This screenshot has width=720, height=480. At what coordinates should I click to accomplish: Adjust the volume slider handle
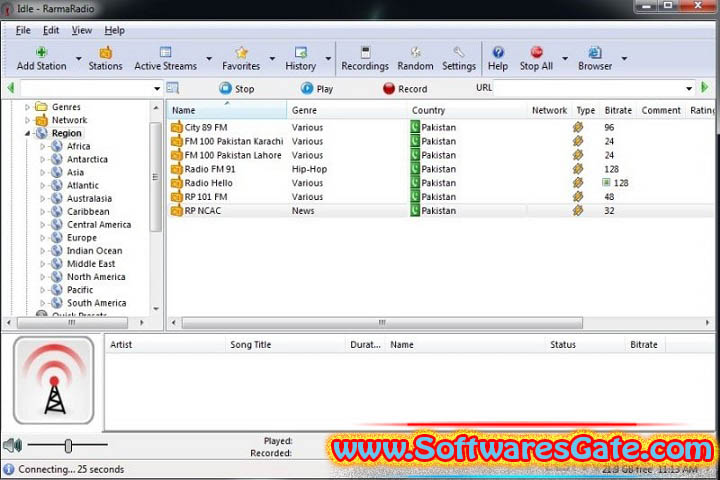[68, 445]
